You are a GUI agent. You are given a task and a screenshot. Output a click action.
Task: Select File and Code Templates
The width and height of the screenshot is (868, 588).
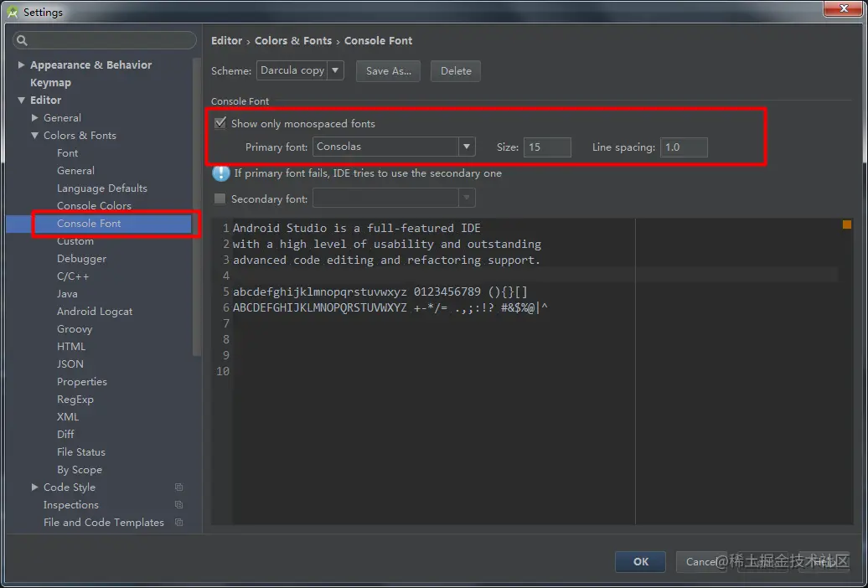coord(104,523)
